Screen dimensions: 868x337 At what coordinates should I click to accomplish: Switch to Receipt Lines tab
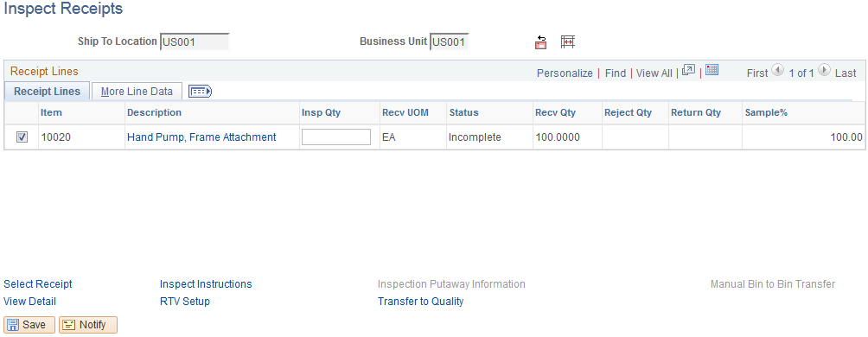(47, 92)
